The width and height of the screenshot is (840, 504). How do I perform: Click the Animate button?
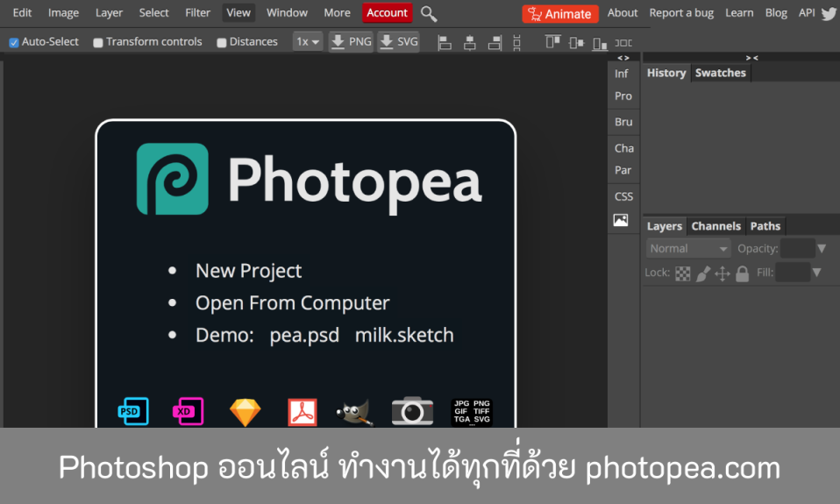pos(560,14)
